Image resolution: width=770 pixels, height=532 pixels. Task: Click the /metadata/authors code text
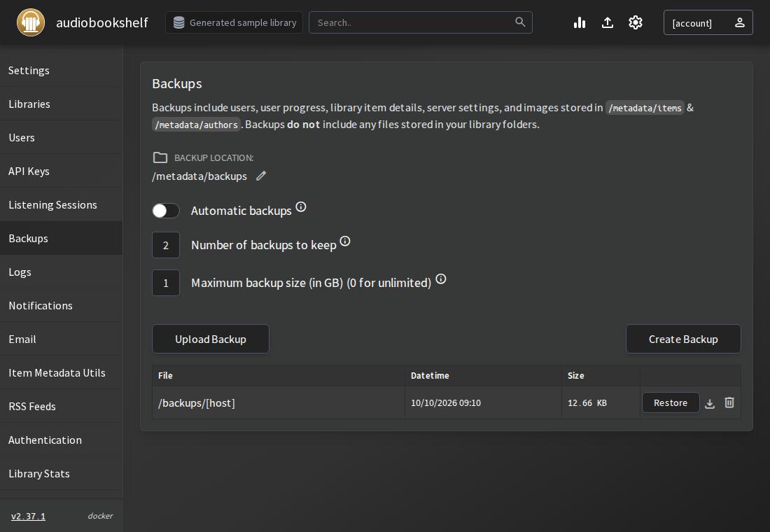click(197, 125)
